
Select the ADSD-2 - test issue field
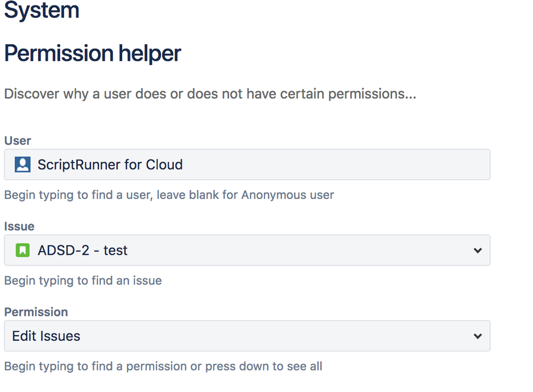(x=247, y=250)
